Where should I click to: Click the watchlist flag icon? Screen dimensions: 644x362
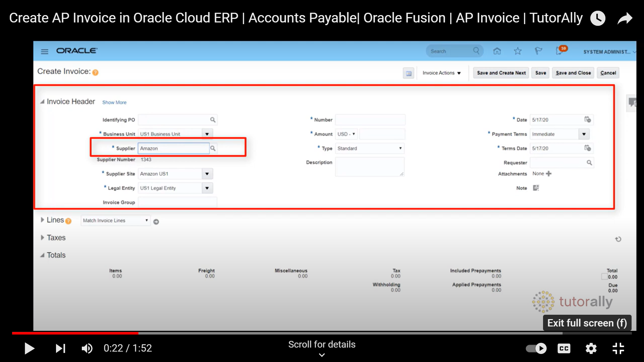[x=538, y=51]
